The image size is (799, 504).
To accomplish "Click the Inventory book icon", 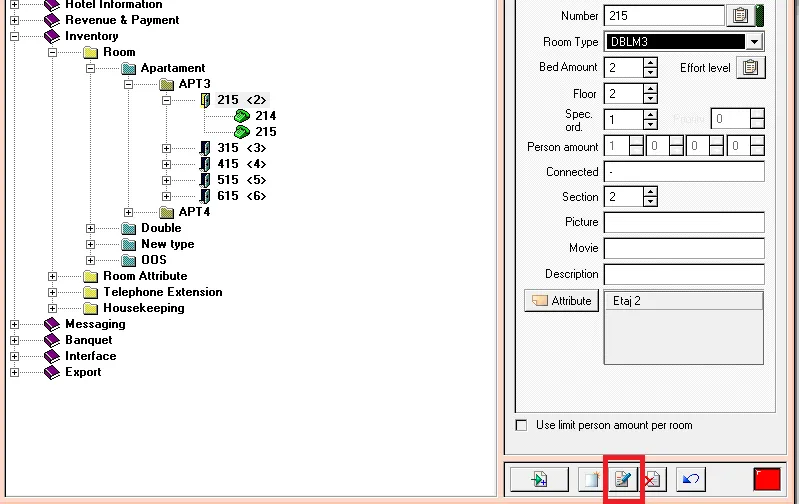I will pyautogui.click(x=52, y=36).
